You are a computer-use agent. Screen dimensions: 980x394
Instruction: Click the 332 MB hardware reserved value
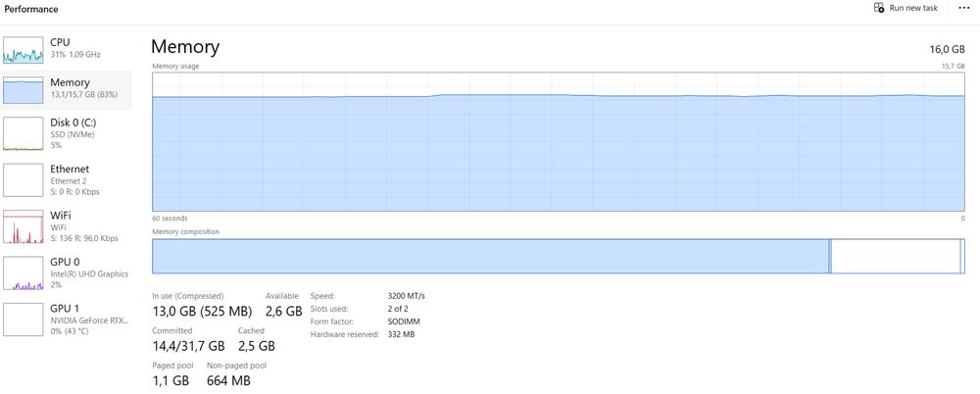point(401,334)
